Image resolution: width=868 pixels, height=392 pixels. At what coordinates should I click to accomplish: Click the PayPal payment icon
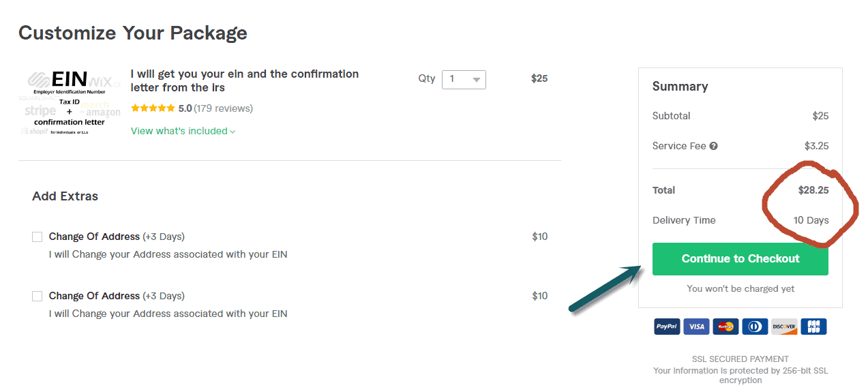pyautogui.click(x=667, y=327)
